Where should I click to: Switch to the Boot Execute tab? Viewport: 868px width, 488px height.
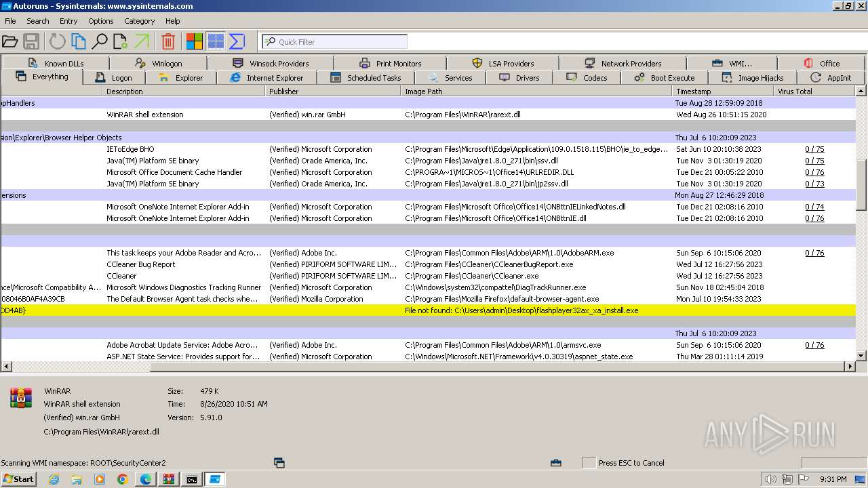665,78
